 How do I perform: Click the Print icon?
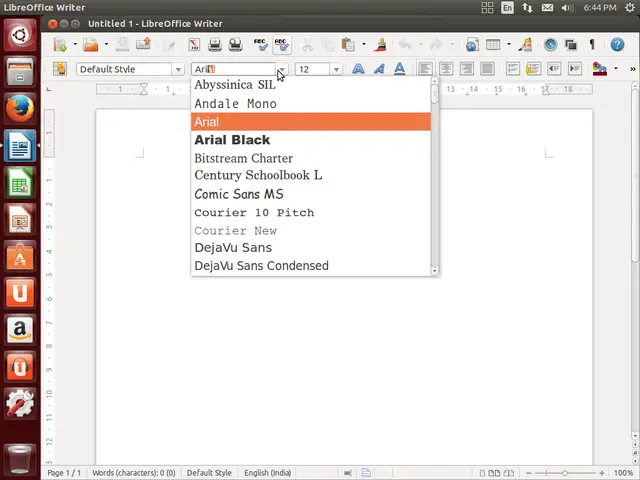click(x=215, y=44)
